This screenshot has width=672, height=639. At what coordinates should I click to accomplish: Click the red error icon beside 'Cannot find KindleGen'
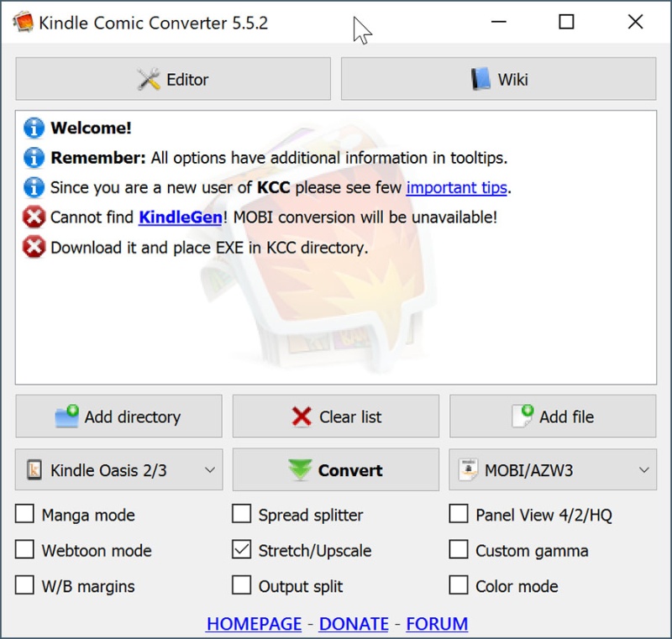[34, 217]
